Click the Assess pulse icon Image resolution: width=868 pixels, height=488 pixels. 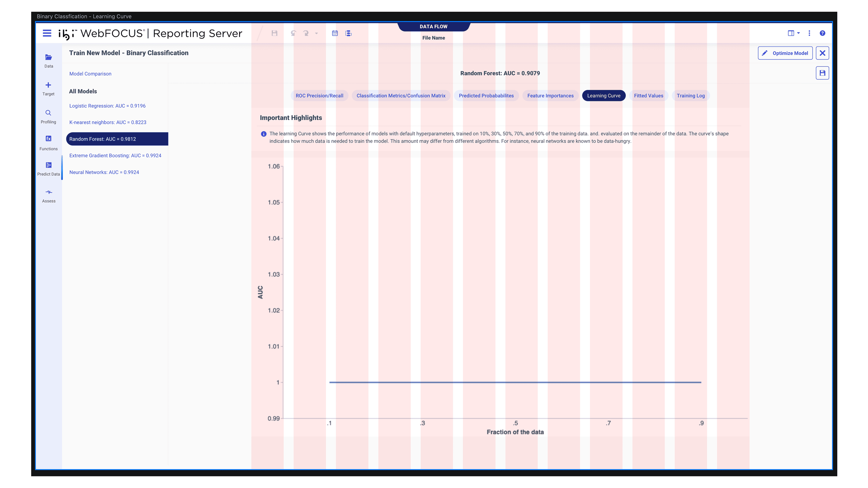[49, 192]
